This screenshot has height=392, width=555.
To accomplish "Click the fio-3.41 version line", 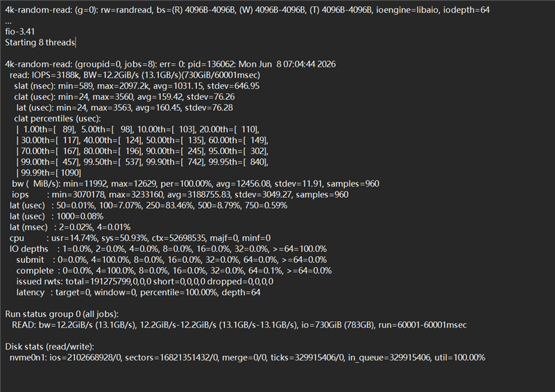I will (20, 31).
